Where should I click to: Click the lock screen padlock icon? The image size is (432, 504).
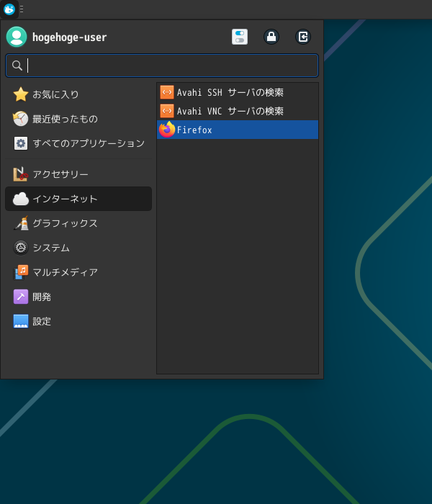coord(271,37)
